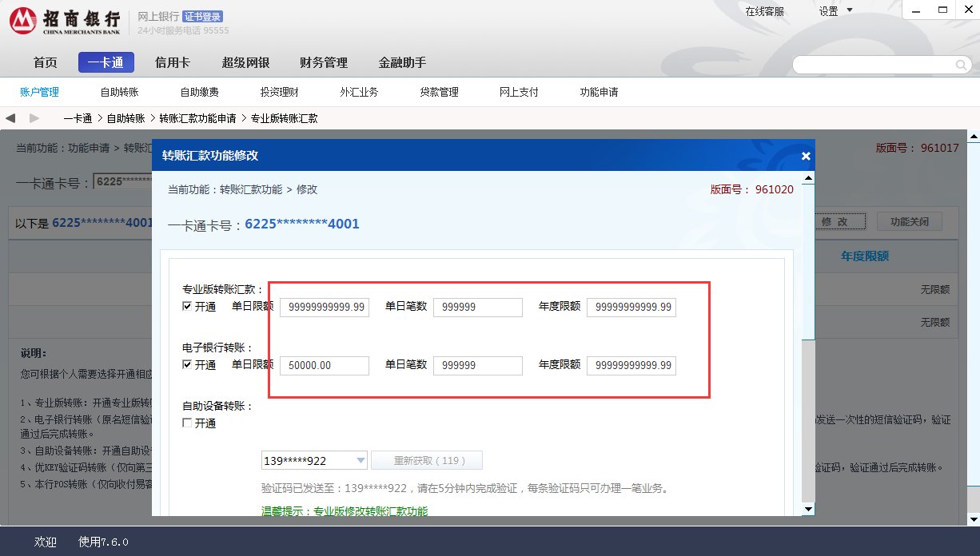Click the China Merchants Bank logo
Screen dimensions: 980x556
tap(22, 20)
